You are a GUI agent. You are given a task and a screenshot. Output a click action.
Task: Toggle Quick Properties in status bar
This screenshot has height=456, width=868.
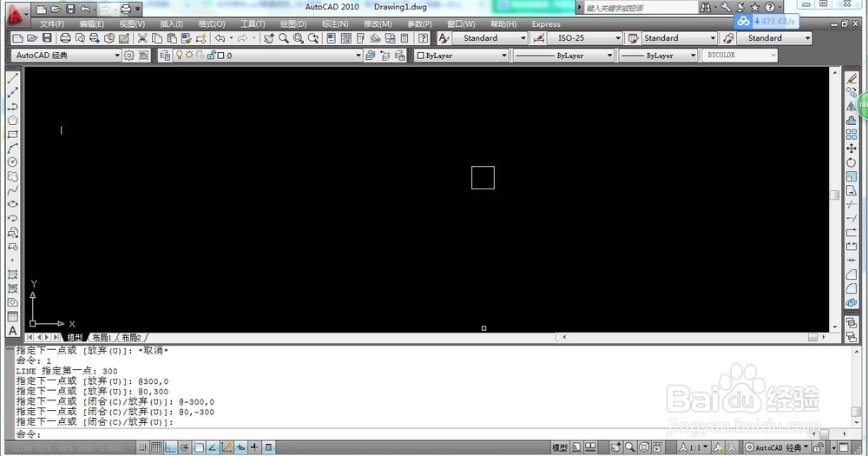tap(268, 447)
